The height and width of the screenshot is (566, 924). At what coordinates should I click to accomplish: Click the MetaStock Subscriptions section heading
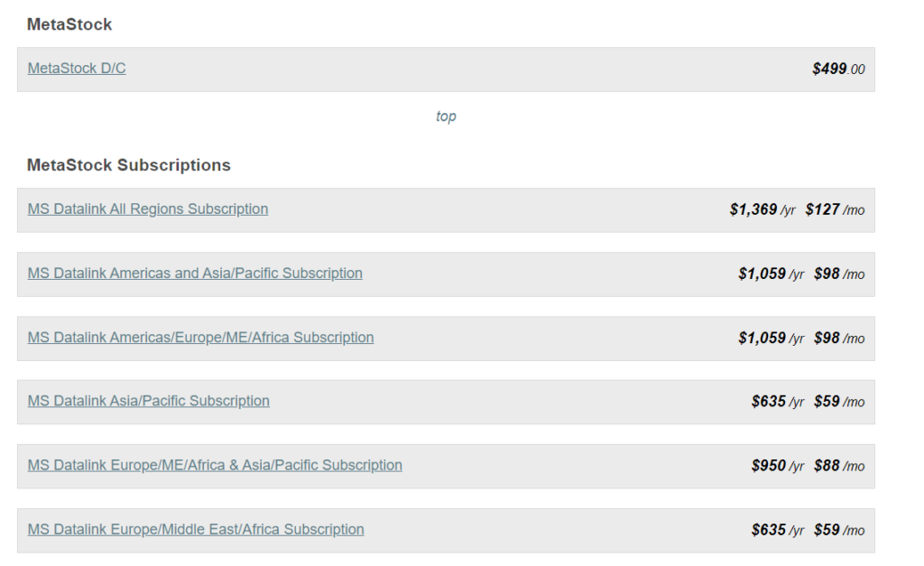click(x=128, y=165)
